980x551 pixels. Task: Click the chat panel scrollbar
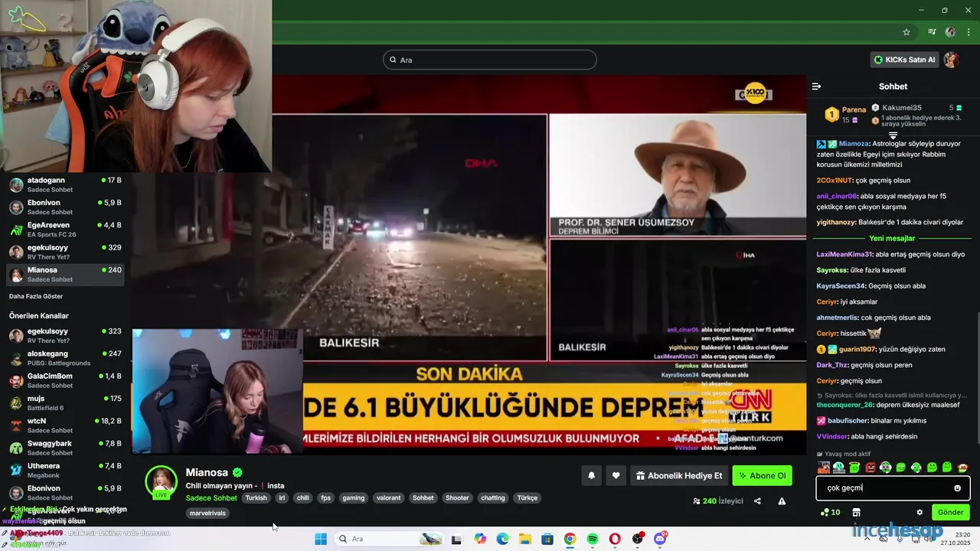[978, 379]
